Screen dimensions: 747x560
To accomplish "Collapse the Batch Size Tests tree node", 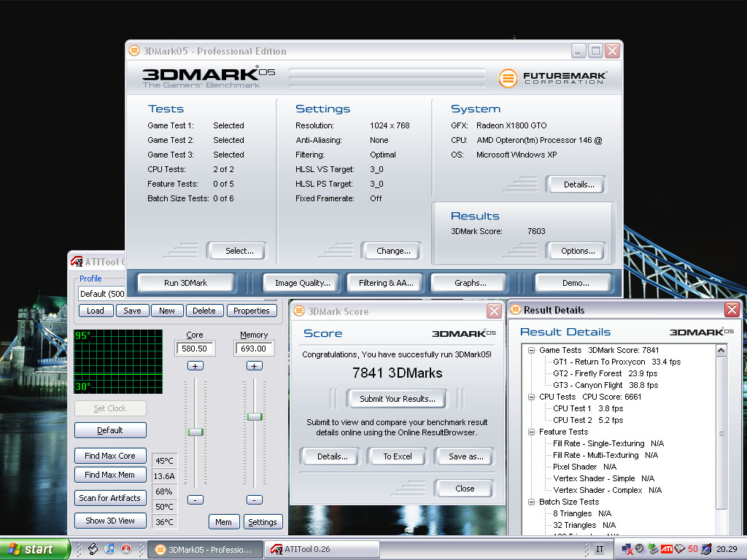I will coord(531,502).
